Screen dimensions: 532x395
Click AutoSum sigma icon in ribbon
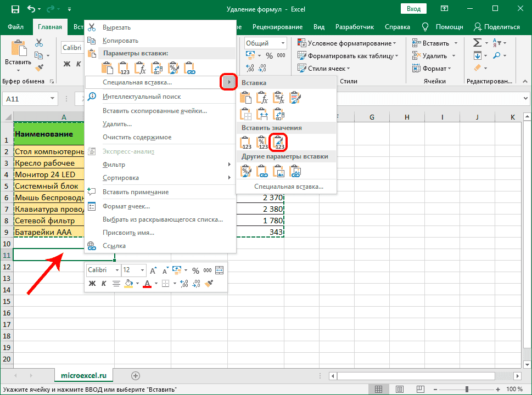(477, 43)
